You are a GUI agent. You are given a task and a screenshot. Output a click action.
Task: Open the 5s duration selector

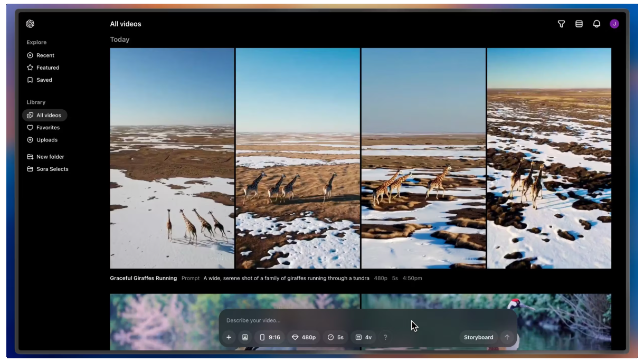coord(336,337)
